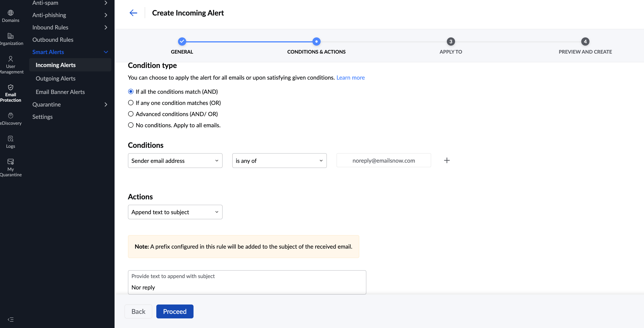Open the Organization sidebar icon
Viewport: 644px width, 328px height.
[x=10, y=39]
